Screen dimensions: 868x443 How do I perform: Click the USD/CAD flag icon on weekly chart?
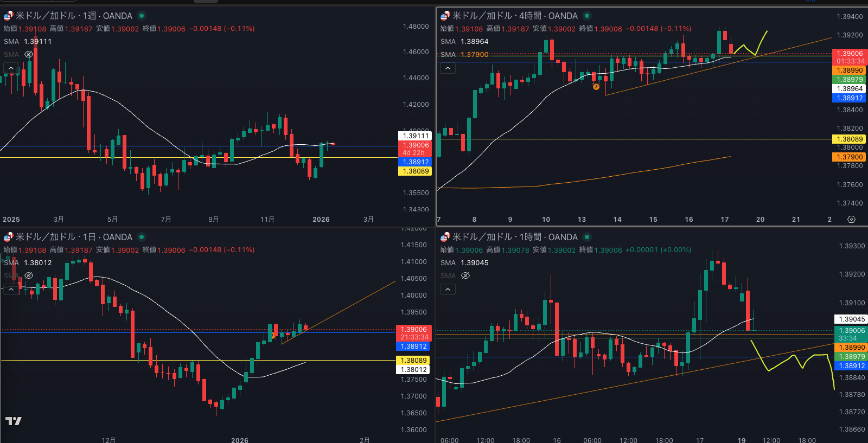point(9,16)
